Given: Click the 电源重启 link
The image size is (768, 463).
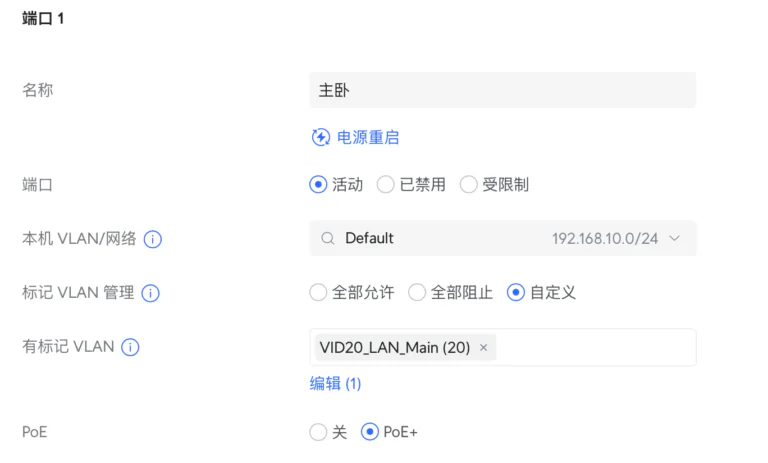Looking at the screenshot, I should 368,137.
